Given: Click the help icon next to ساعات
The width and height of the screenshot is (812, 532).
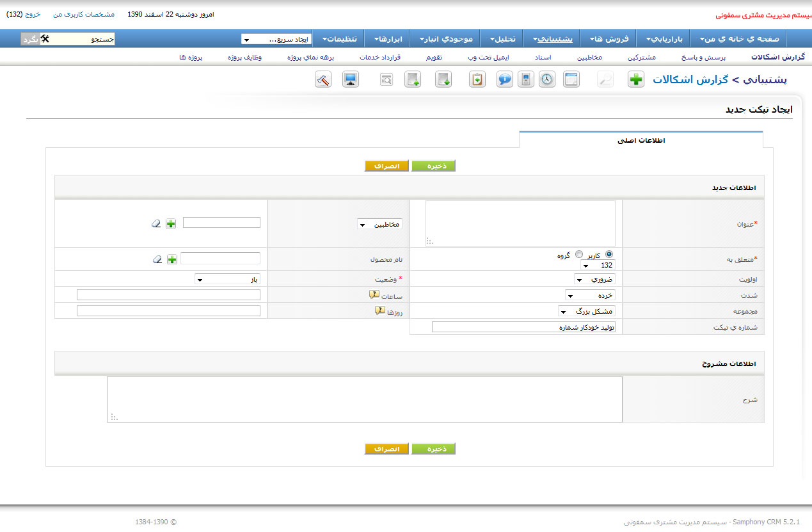Looking at the screenshot, I should tap(374, 295).
